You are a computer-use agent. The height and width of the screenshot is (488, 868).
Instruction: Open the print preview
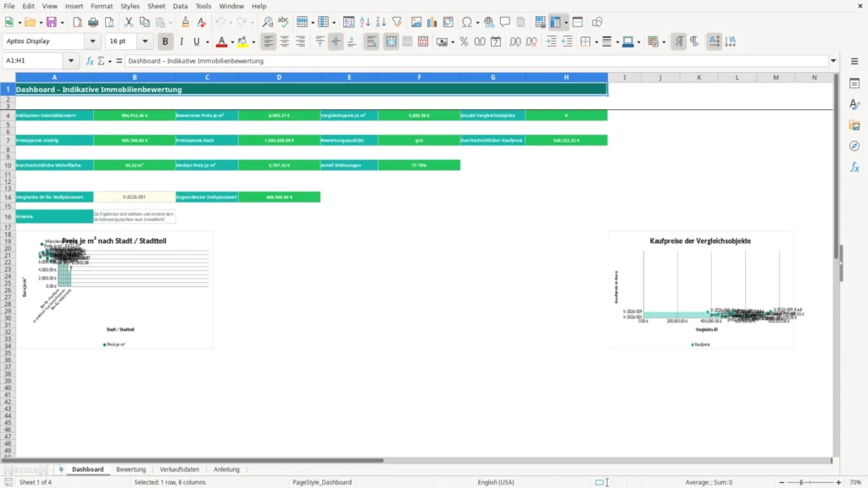coord(109,22)
